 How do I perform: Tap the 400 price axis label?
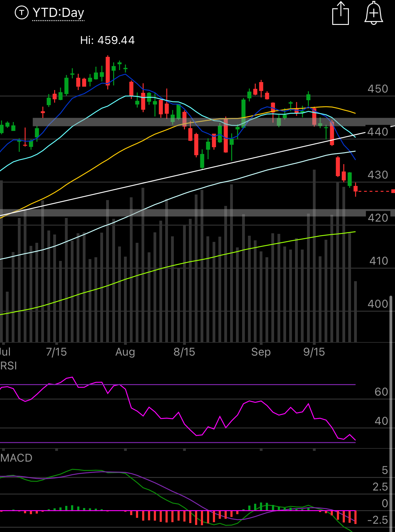[x=378, y=304]
